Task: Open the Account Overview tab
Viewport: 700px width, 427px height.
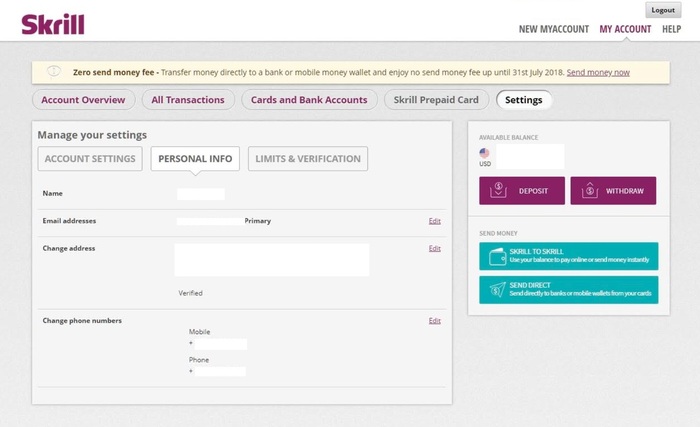Action: pos(83,100)
